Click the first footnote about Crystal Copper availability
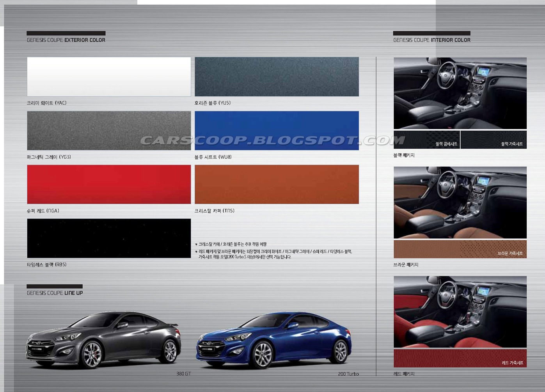This screenshot has height=392, width=545. coord(231,244)
